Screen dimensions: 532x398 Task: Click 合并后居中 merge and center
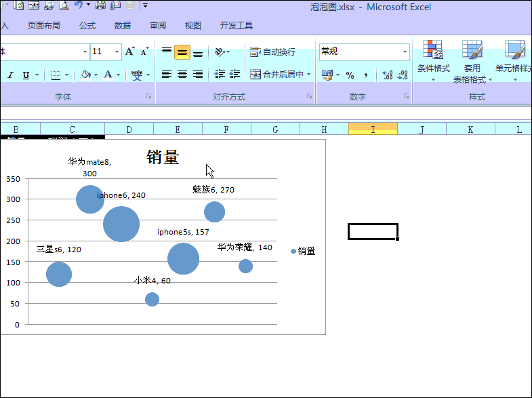click(277, 75)
